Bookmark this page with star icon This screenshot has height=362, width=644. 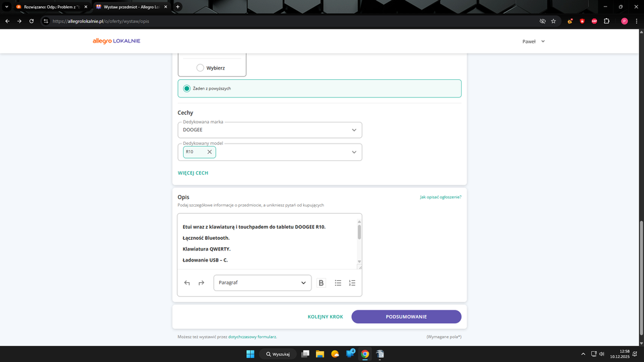coord(553,21)
